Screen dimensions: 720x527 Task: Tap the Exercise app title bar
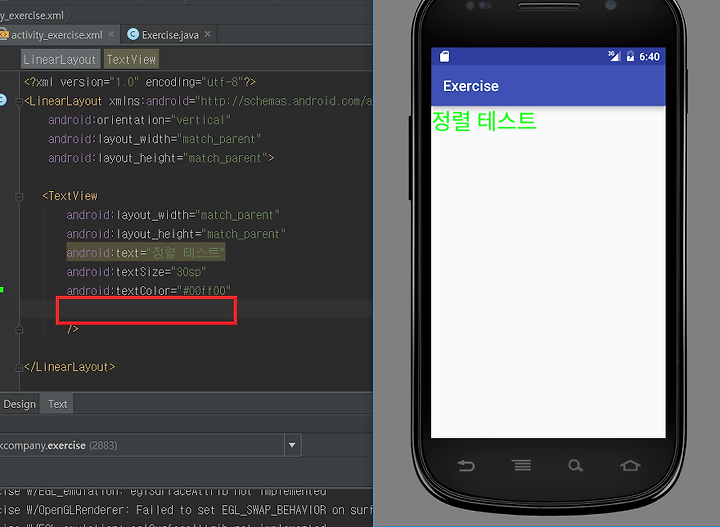coord(548,86)
